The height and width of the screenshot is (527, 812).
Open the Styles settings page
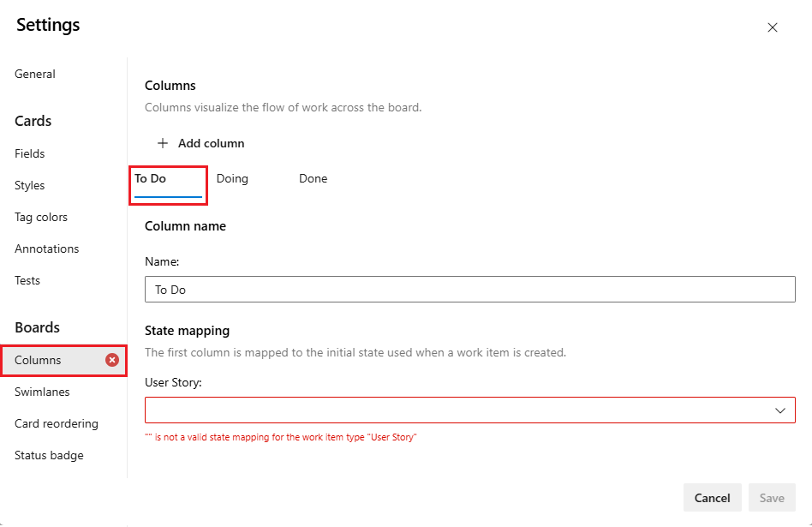click(x=29, y=185)
